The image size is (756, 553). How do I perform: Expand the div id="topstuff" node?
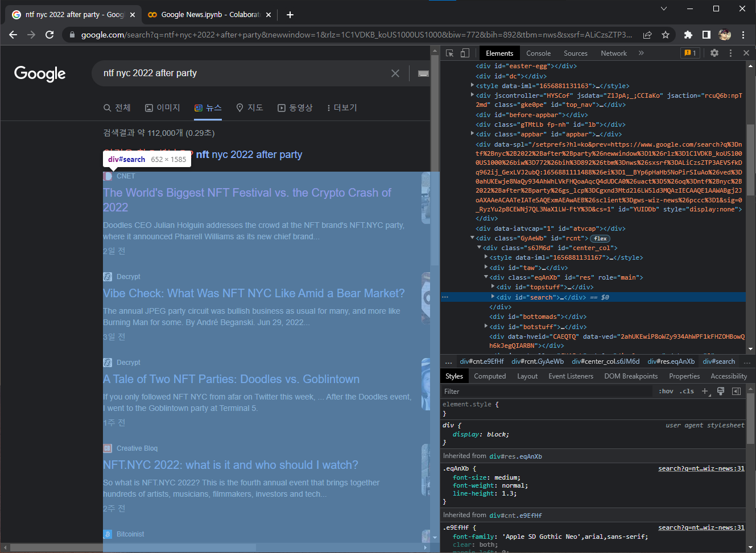pos(493,287)
